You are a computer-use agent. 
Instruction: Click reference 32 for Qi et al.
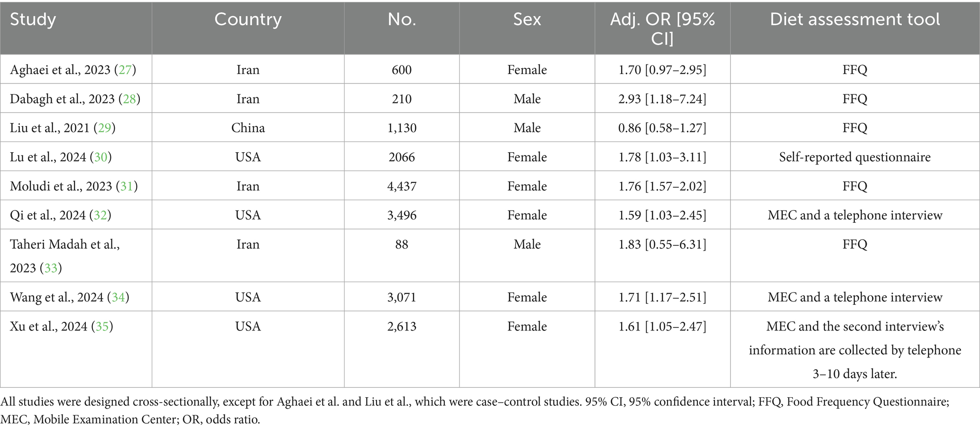pos(100,215)
